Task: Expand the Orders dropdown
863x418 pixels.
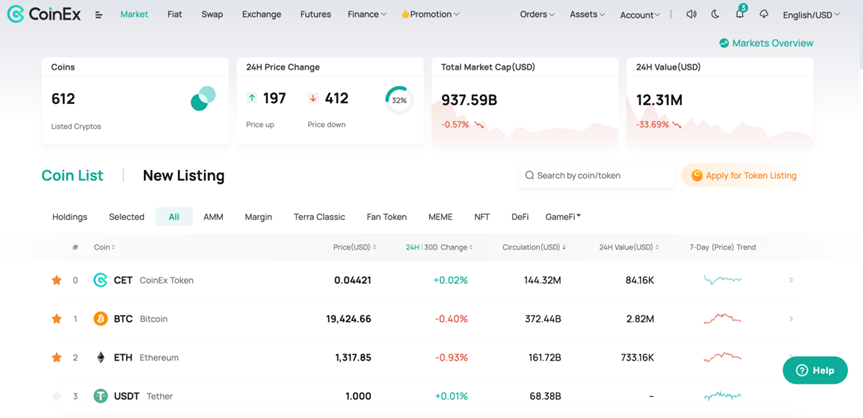Action: click(537, 14)
